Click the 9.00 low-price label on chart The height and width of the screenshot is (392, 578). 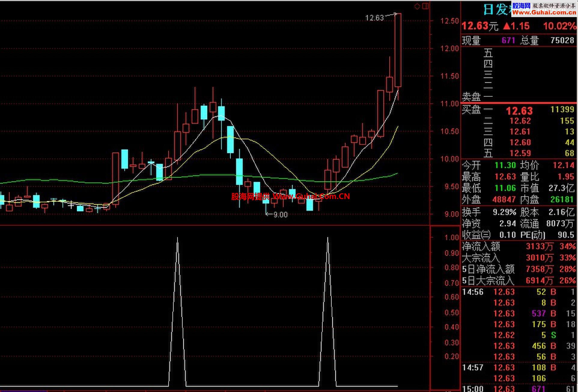coord(280,215)
